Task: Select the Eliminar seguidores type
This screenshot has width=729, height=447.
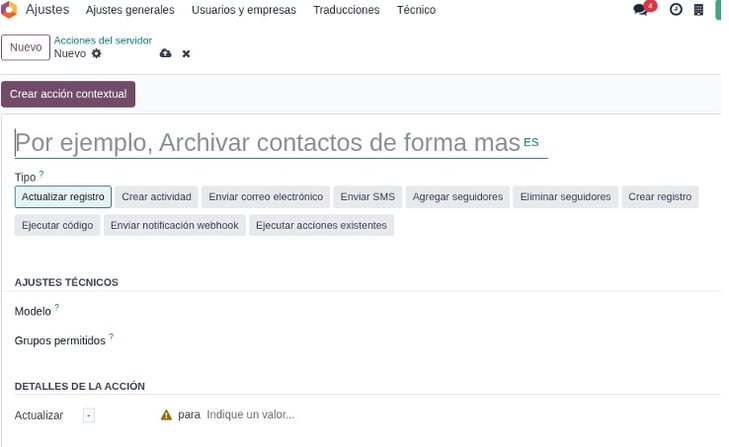Action: coord(565,197)
